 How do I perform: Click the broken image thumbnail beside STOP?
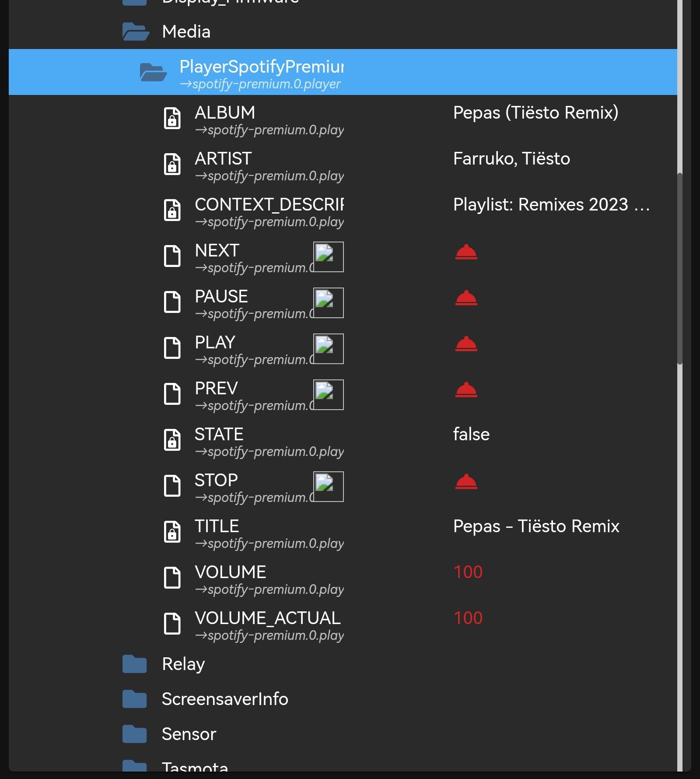[329, 487]
